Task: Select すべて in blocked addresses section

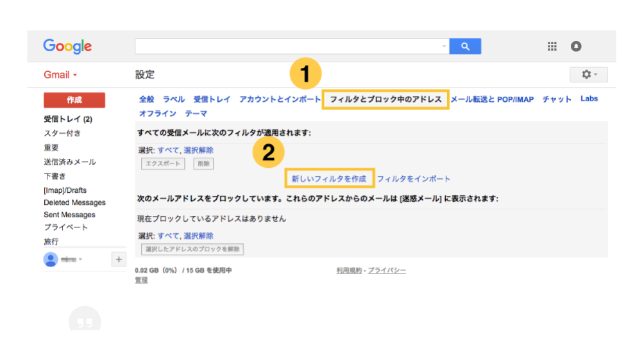Action: 168,236
